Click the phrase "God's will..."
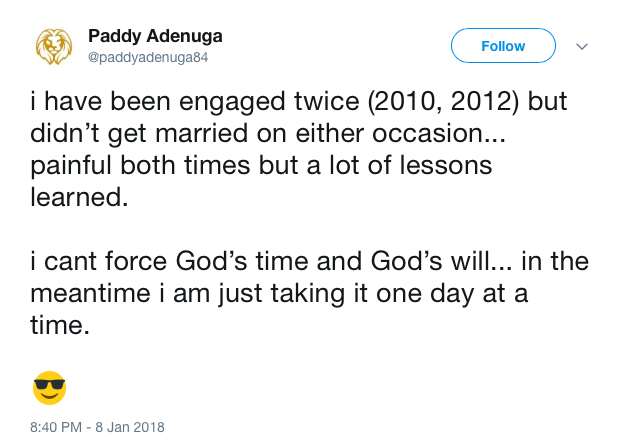The height and width of the screenshot is (441, 621). (x=441, y=261)
